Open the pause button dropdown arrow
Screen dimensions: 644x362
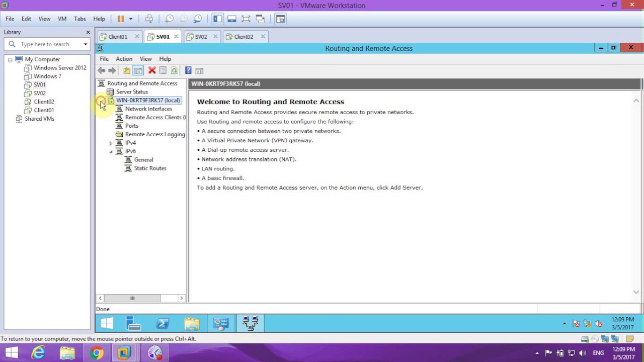point(131,19)
